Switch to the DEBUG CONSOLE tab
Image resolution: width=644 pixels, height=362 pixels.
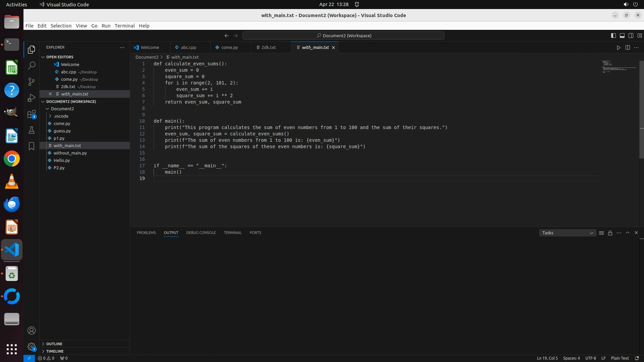[x=201, y=233]
